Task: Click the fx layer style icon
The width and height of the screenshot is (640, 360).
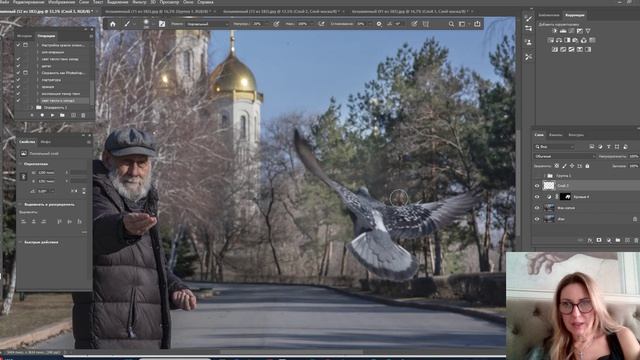Action: point(589,240)
